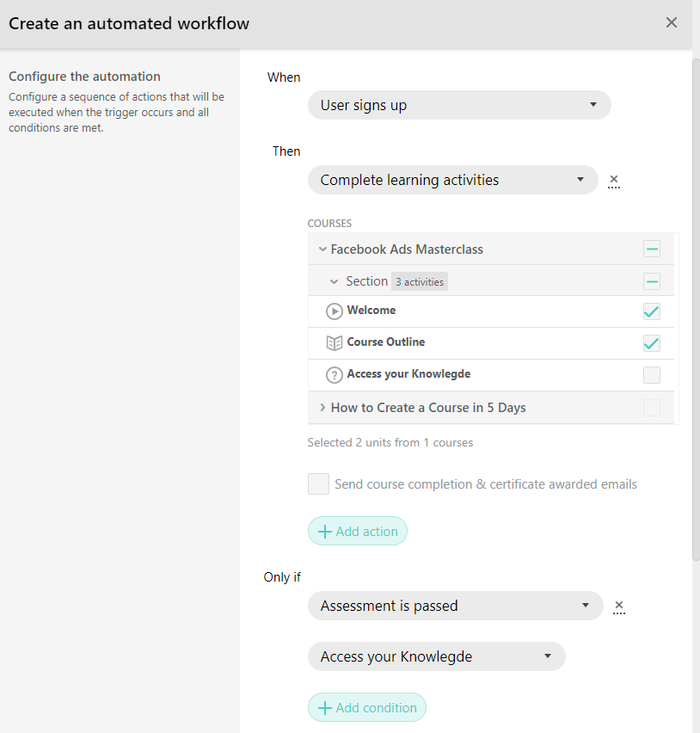
Task: Remove the Complete learning activities action
Action: tap(613, 181)
